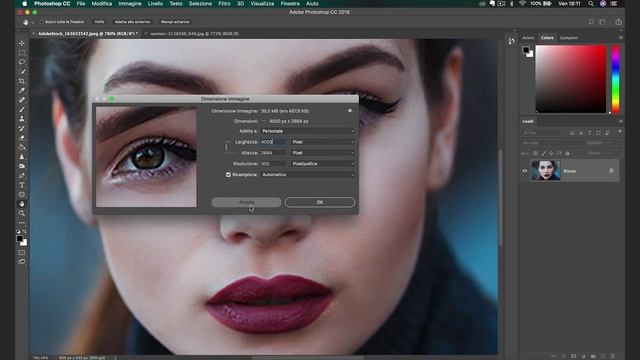640x360 pixels.
Task: Click the share icon in the options bar
Action: tap(619, 22)
